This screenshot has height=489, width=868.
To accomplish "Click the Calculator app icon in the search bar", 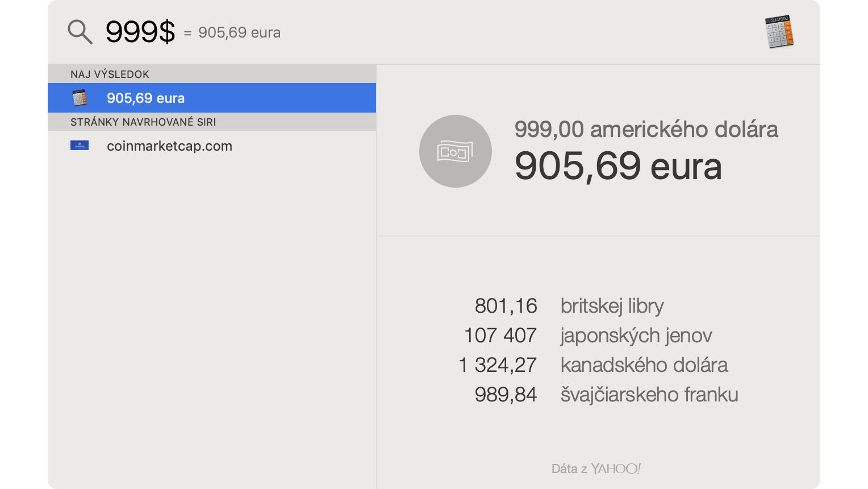I will click(779, 32).
